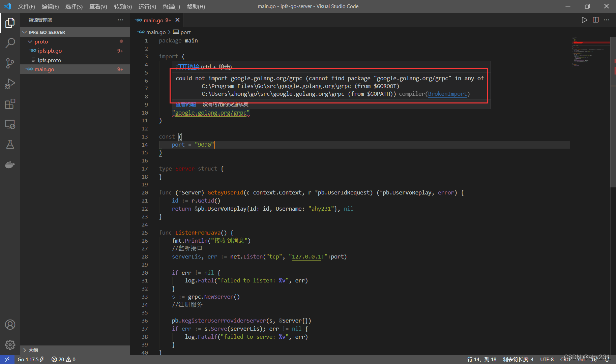Open the 运行(R) menu
The height and width of the screenshot is (364, 616).
tap(147, 6)
